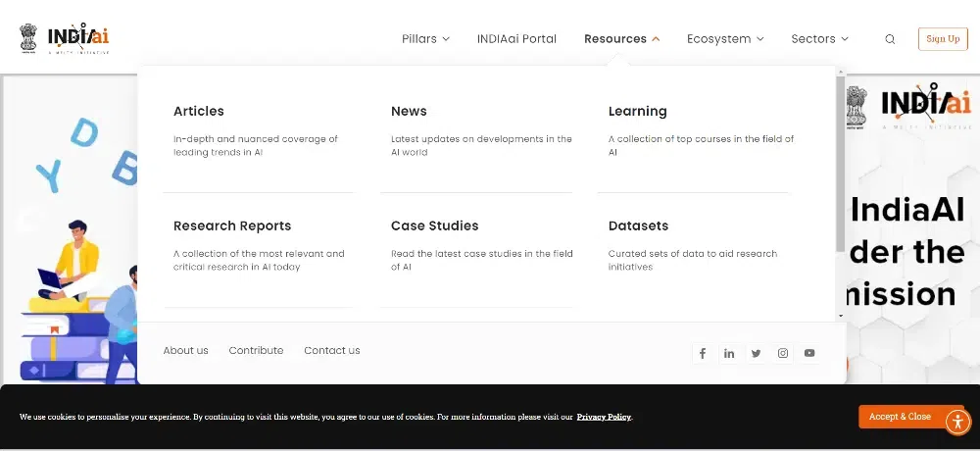980x451 pixels.
Task: Expand the Ecosystem dropdown menu
Action: (x=725, y=39)
